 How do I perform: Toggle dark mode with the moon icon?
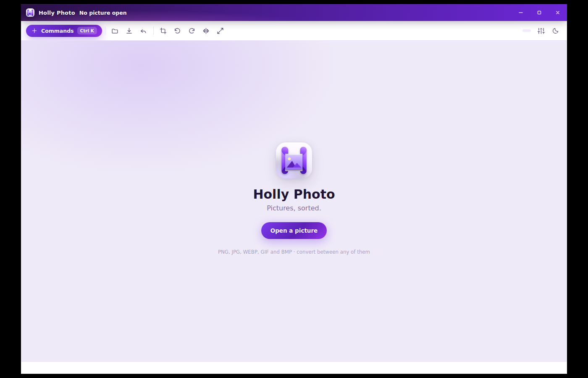coord(555,31)
